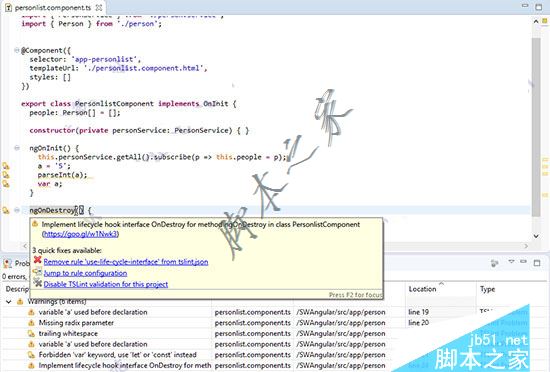Minimize the editor pane

(x=525, y=6)
